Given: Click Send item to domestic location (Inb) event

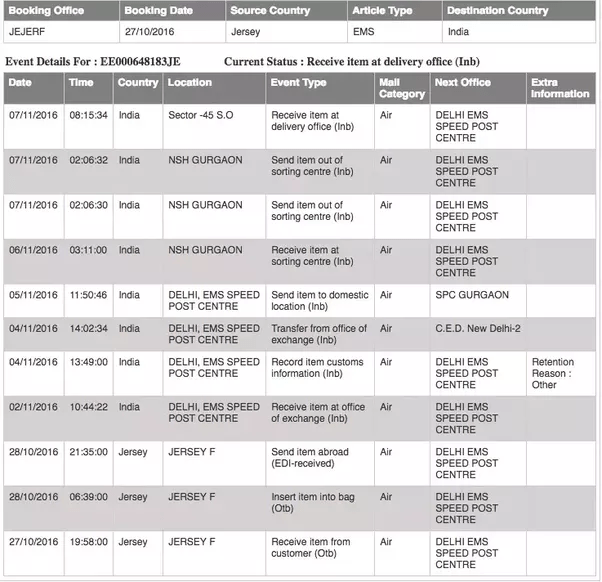Looking at the screenshot, I should click(x=320, y=301).
